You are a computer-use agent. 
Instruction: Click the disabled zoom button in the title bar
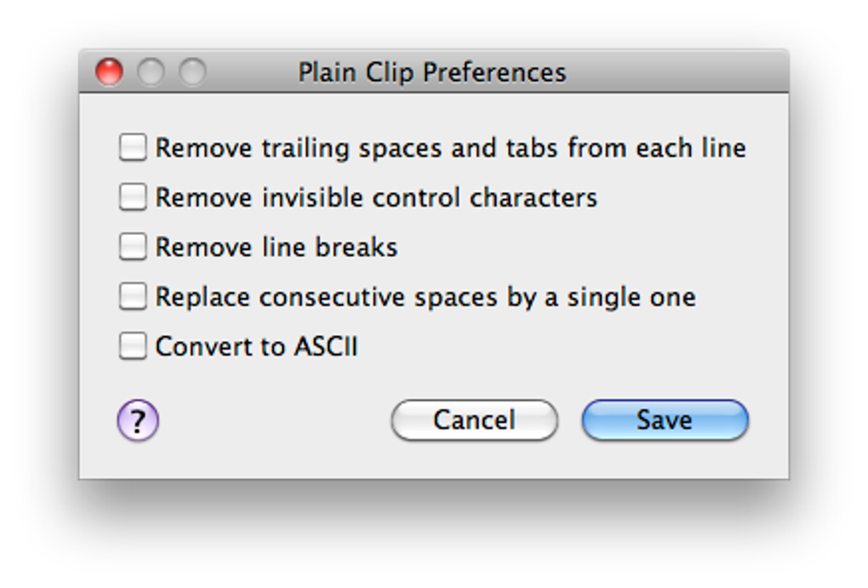(x=192, y=72)
